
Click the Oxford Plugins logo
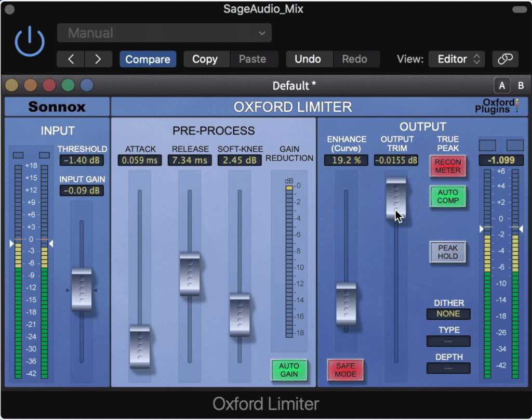click(496, 106)
